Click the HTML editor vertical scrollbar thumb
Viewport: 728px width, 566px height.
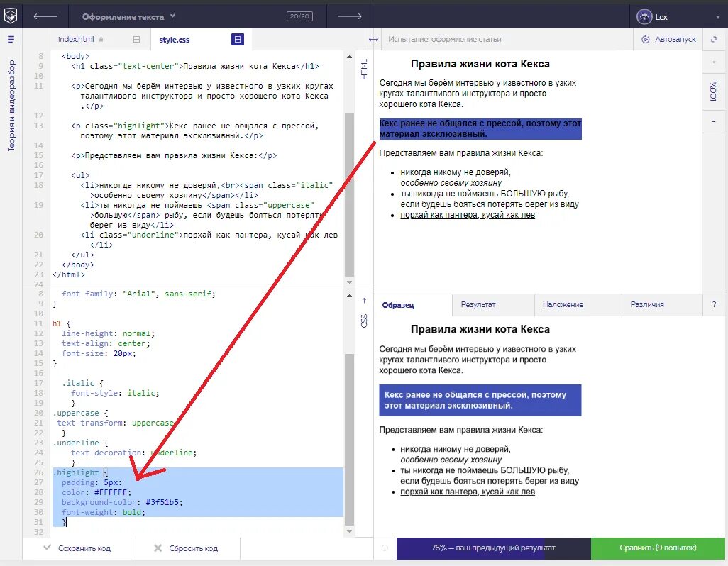[349, 195]
